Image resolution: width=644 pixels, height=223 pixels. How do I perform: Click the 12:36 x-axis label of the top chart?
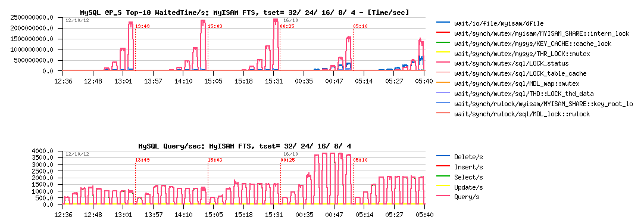click(x=63, y=82)
